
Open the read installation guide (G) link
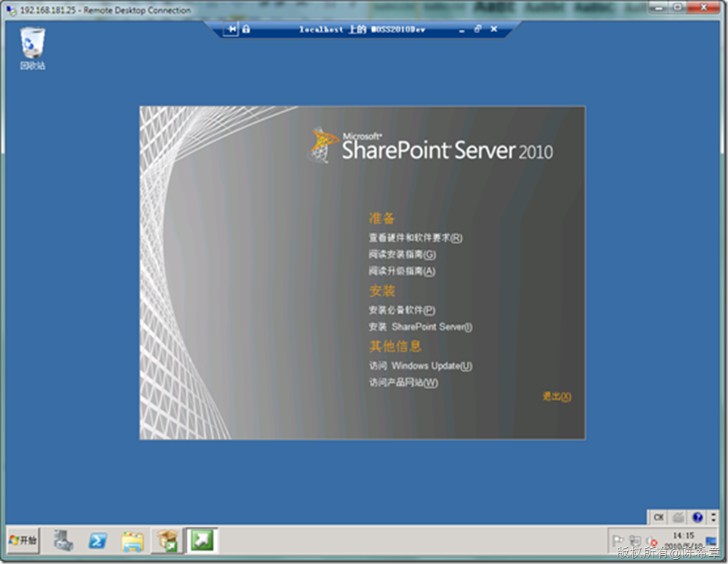tap(402, 254)
